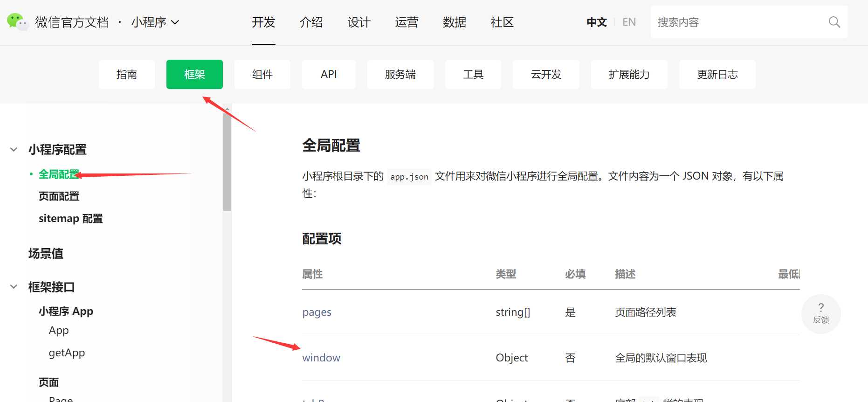This screenshot has width=868, height=402.
Task: Click the 必填 column header
Action: point(575,274)
